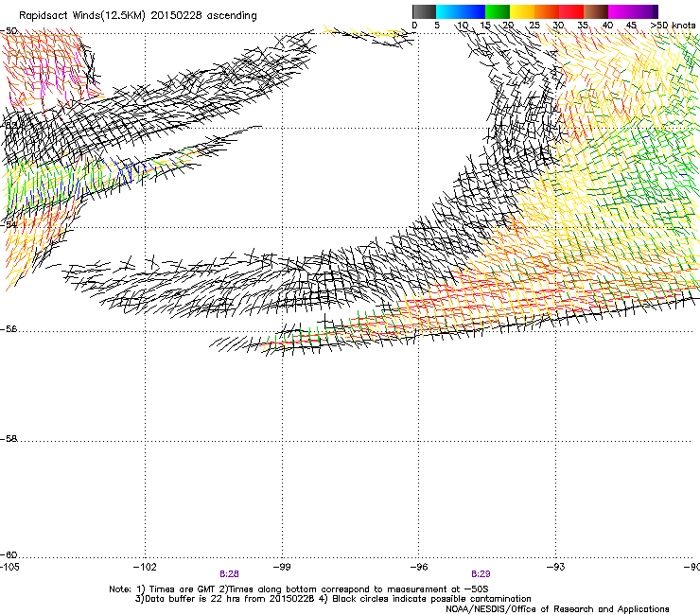Viewport: 700px width, 615px height.
Task: Click the orange 25-30 knots legend swatch
Action: click(x=547, y=11)
